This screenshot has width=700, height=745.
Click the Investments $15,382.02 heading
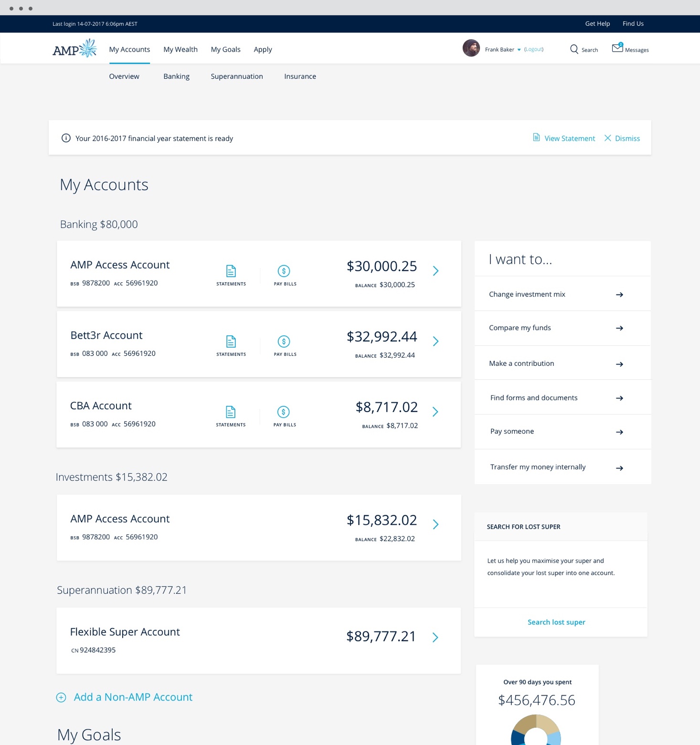click(x=112, y=477)
